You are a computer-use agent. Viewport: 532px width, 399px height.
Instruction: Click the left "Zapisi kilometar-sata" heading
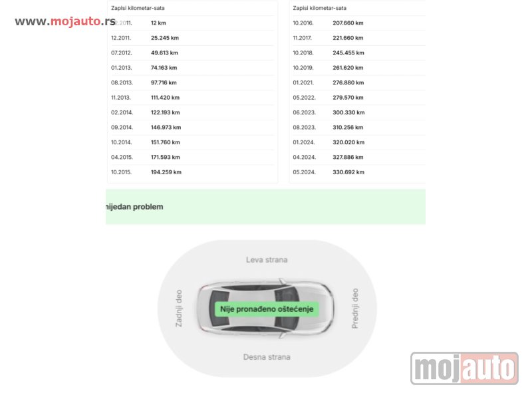[138, 8]
